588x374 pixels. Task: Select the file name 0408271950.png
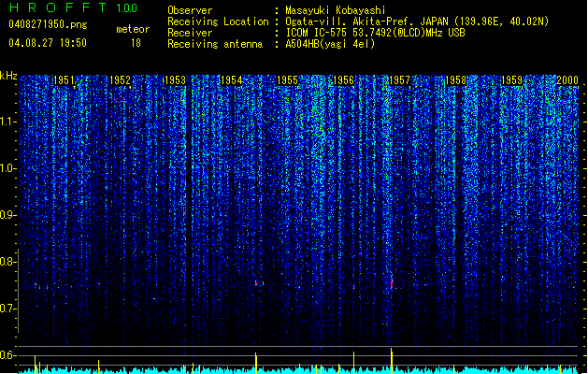[x=48, y=24]
